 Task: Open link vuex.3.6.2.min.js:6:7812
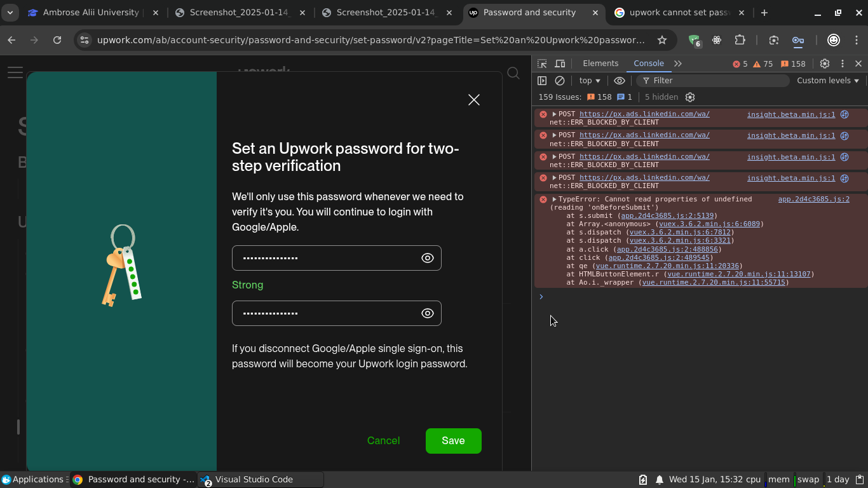coord(680,233)
